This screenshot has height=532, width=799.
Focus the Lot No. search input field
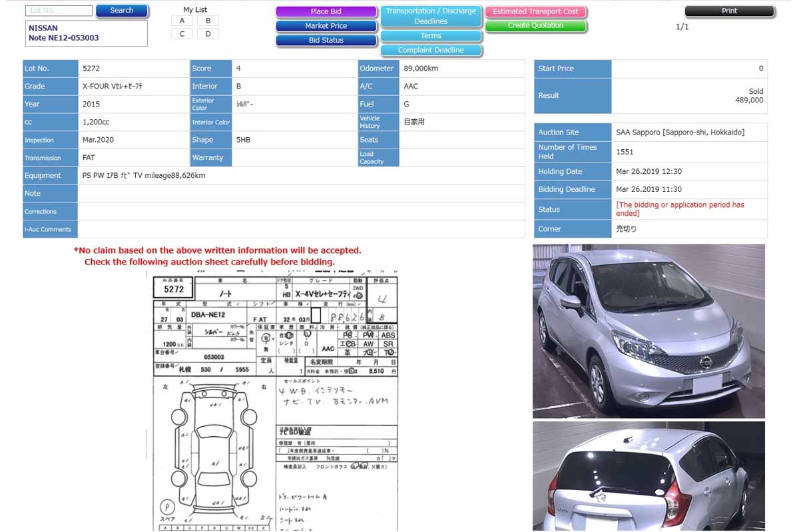pos(59,11)
